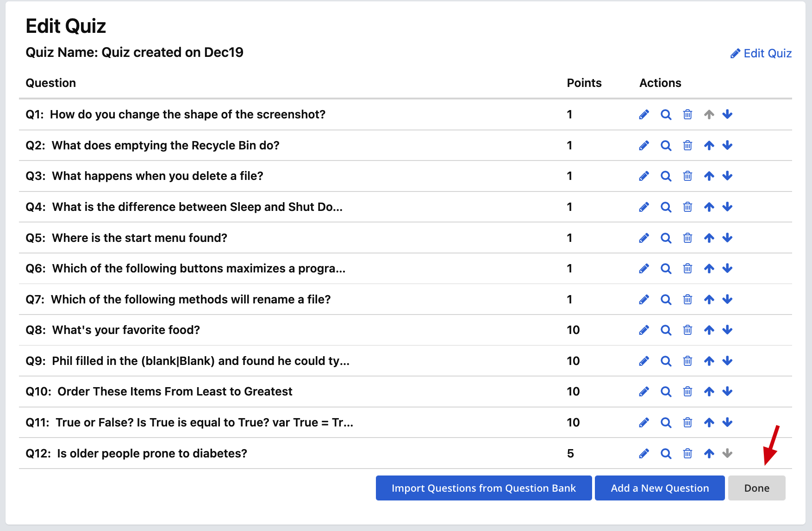Select Q3 text 'What happens when you delete a file?'
The image size is (812, 531).
157,176
